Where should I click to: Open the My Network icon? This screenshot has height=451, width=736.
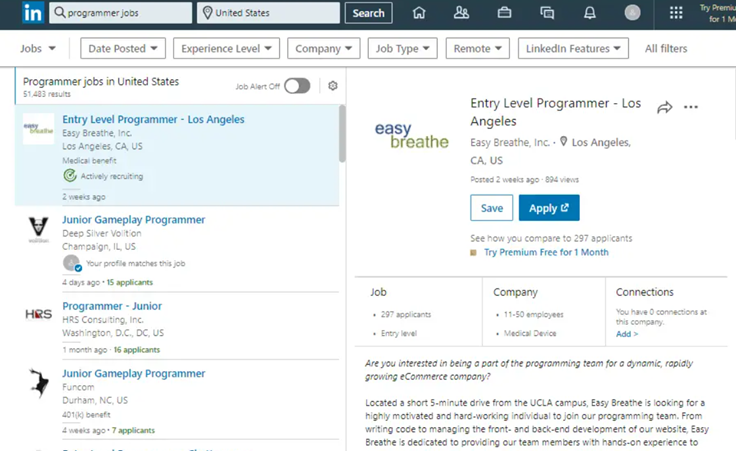[461, 13]
